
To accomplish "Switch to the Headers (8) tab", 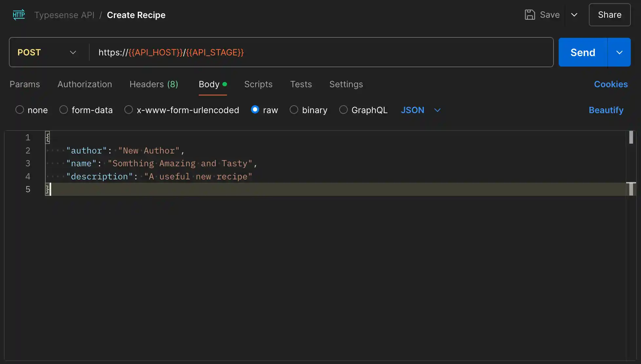I will pyautogui.click(x=154, y=84).
